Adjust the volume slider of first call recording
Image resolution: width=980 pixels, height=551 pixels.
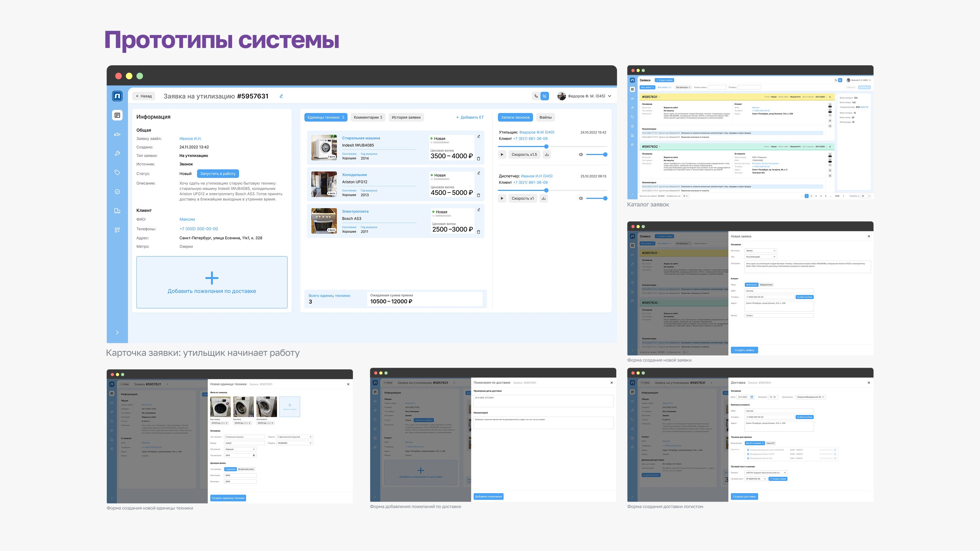(x=596, y=154)
